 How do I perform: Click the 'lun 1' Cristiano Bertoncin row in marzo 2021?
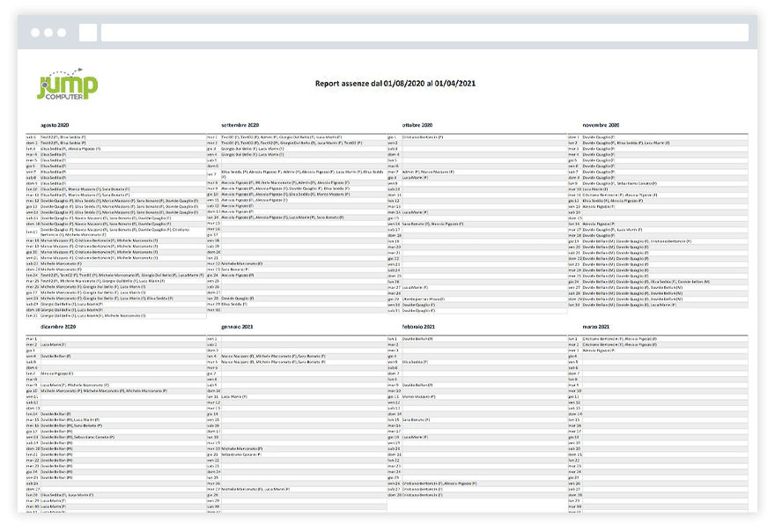click(x=658, y=339)
